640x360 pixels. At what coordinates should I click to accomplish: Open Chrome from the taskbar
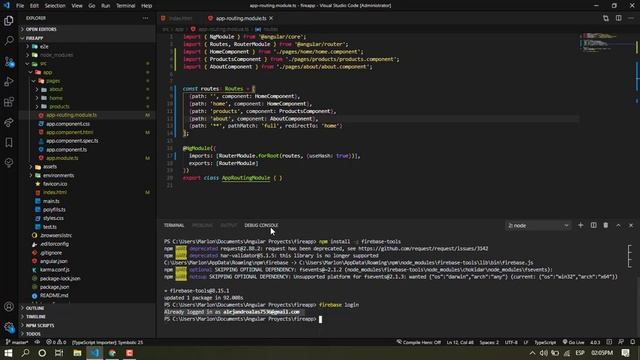point(112,353)
